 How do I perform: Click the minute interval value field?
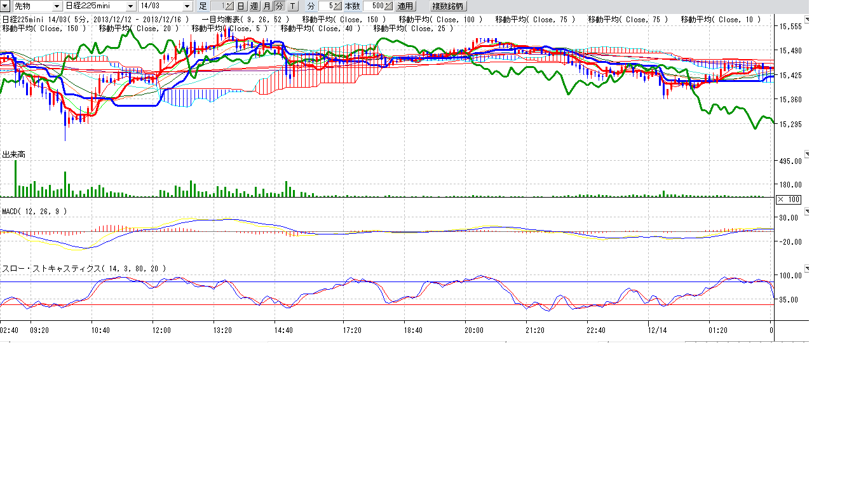(327, 6)
